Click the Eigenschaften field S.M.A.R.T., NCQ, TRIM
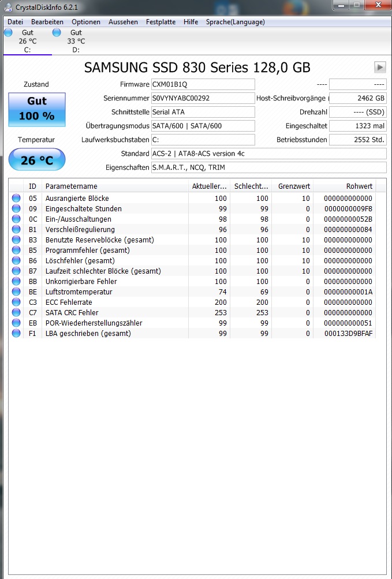 click(x=268, y=167)
